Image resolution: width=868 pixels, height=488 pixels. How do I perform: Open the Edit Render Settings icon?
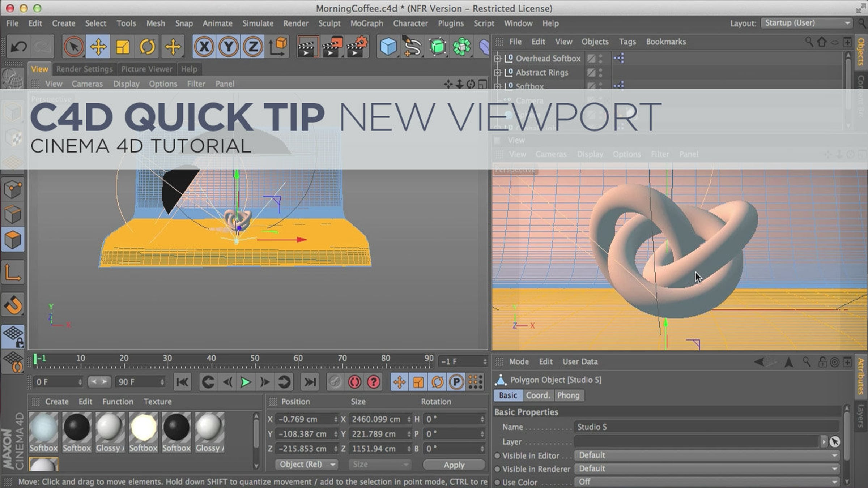[357, 47]
